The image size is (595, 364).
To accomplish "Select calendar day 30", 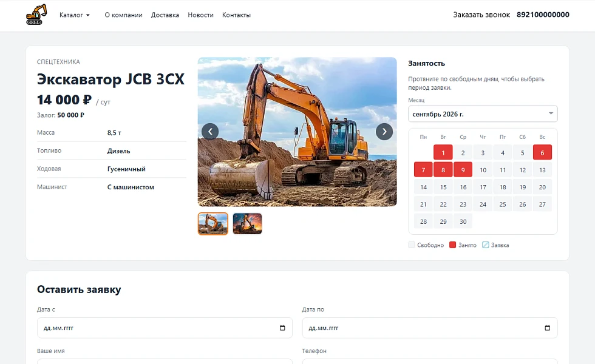I will coord(463,221).
